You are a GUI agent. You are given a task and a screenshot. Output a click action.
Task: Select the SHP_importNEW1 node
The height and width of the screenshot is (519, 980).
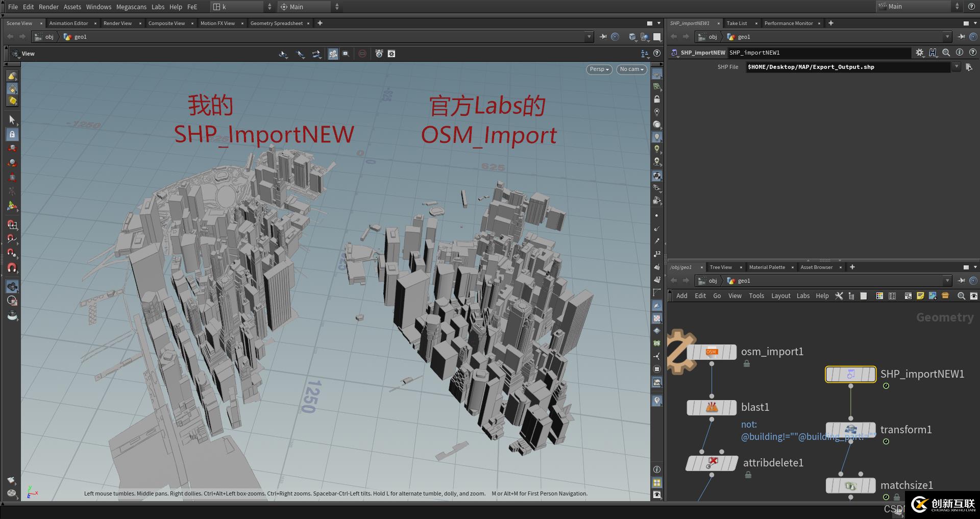coord(850,375)
